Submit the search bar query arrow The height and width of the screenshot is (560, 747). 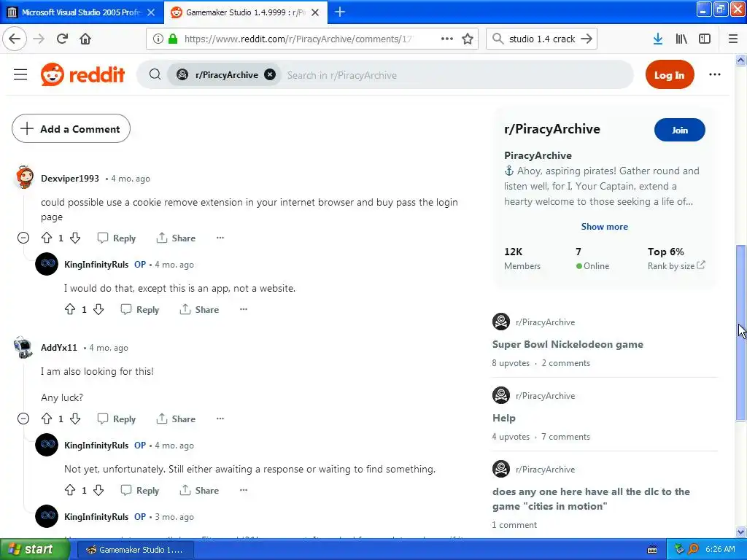click(587, 39)
